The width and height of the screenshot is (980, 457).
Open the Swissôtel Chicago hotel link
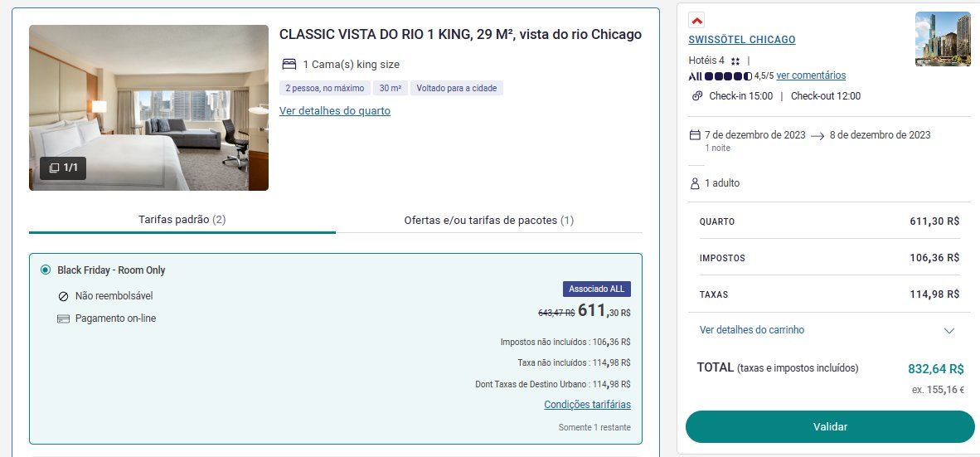tap(742, 40)
